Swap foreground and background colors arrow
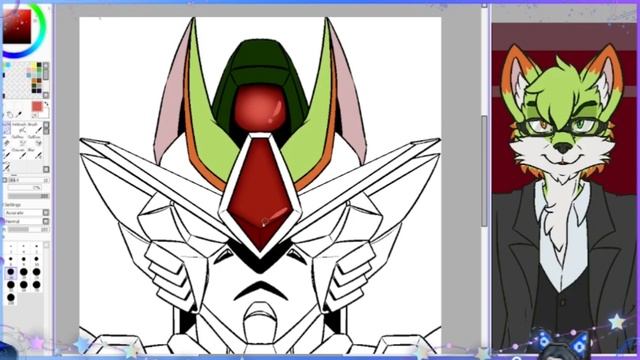640x360 pixels. tap(46, 104)
